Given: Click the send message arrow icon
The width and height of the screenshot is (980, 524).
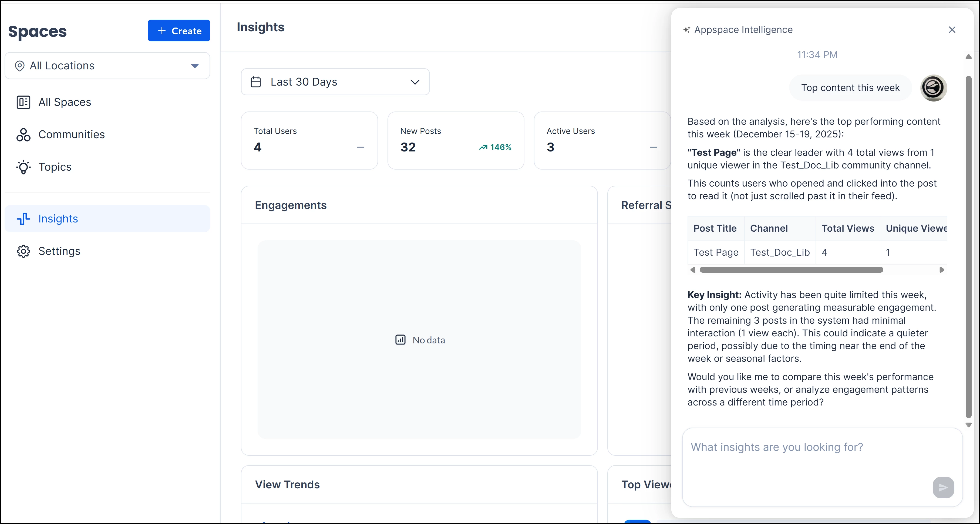Looking at the screenshot, I should (943, 488).
